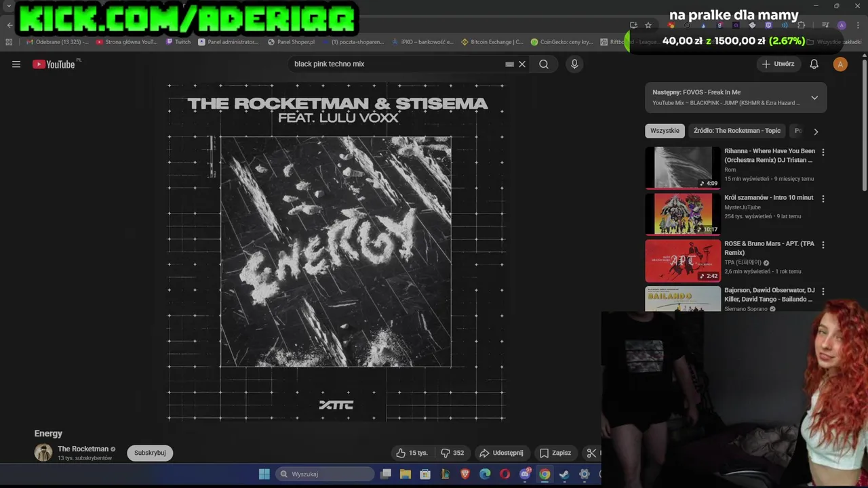The image size is (868, 488).
Task: Open Windows Start menu
Action: click(x=264, y=474)
